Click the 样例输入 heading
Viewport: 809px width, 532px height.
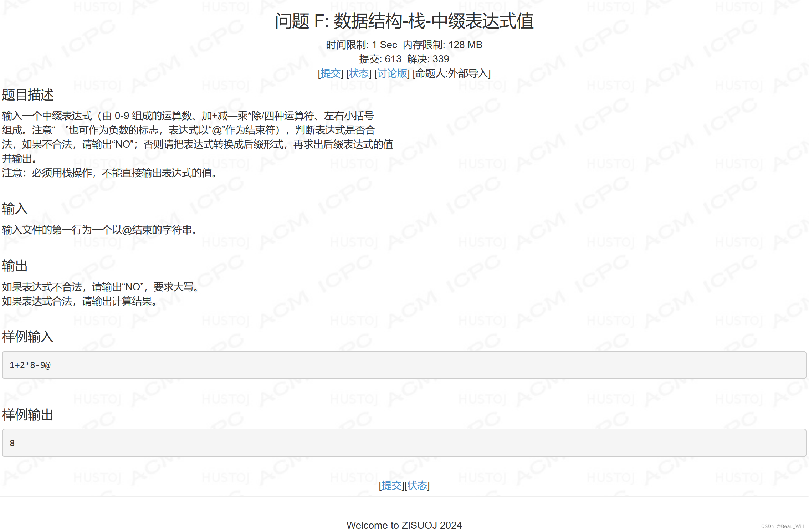pyautogui.click(x=27, y=337)
